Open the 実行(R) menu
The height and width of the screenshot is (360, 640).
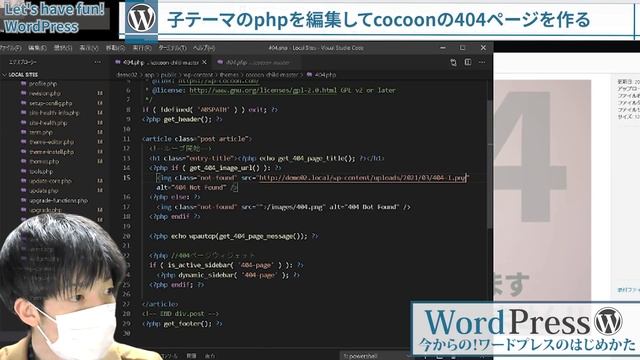pyautogui.click(x=142, y=48)
